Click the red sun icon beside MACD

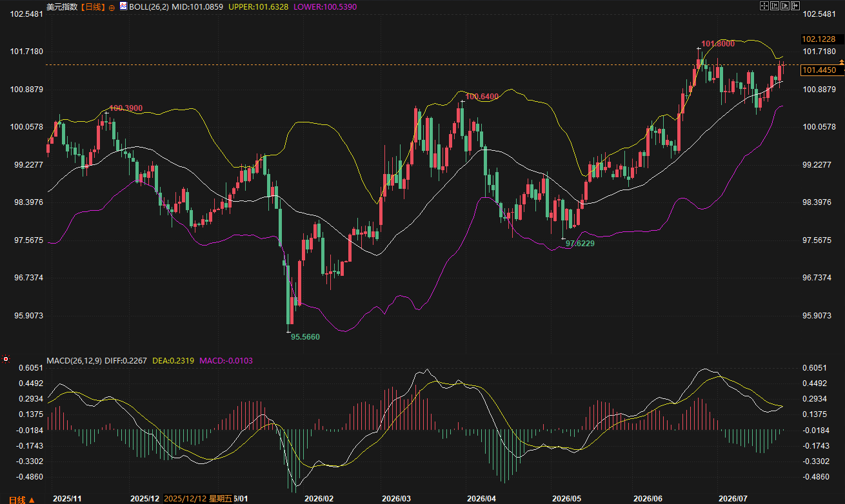[6, 360]
